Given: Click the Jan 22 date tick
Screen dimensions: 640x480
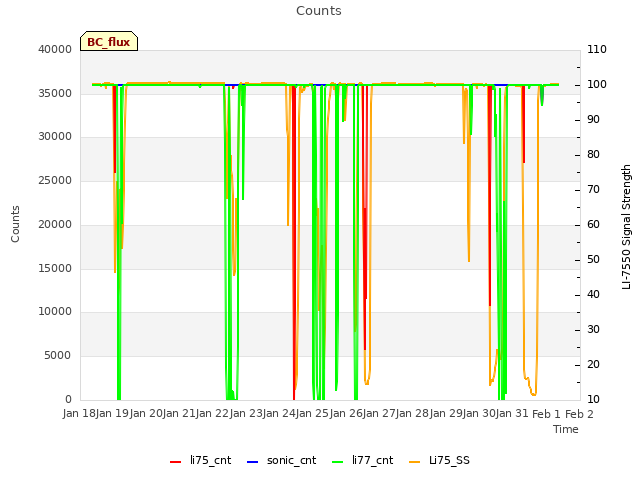Looking at the screenshot, I should click(x=213, y=414).
